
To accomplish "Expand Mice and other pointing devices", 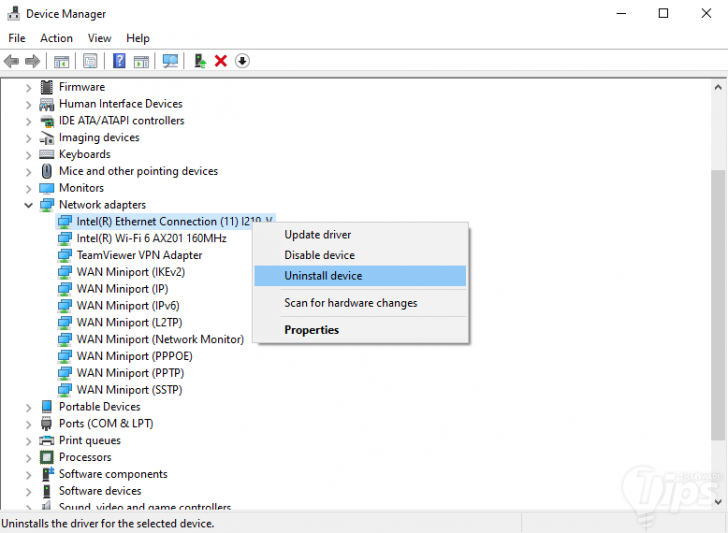I will pos(28,172).
